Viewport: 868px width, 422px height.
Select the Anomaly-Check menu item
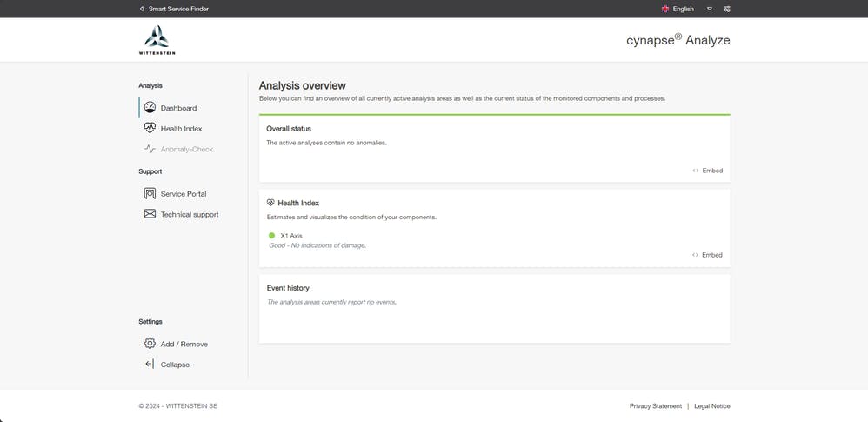186,149
